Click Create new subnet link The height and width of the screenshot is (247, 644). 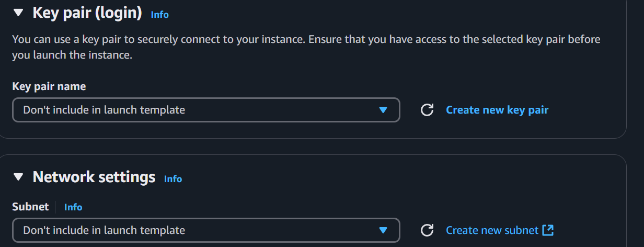tap(492, 230)
